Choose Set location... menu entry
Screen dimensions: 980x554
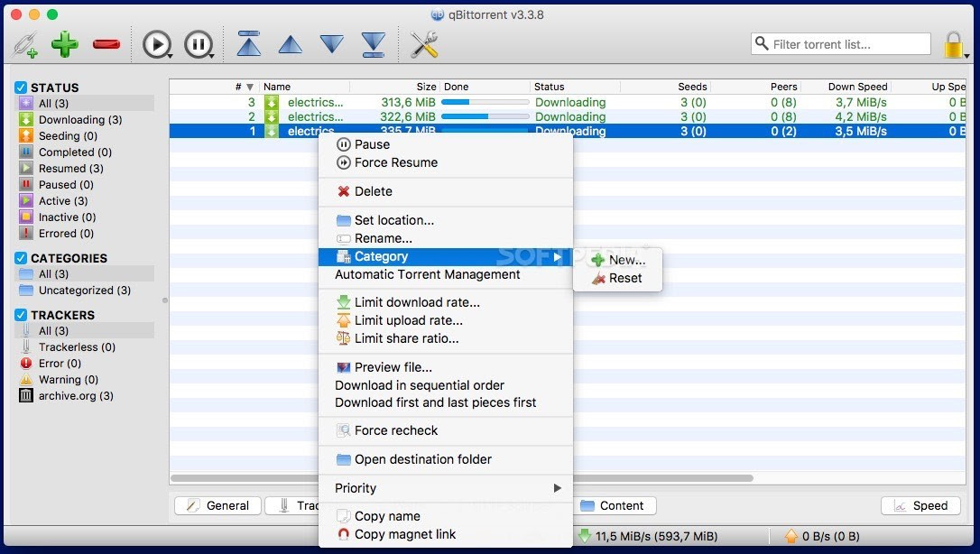coord(446,220)
